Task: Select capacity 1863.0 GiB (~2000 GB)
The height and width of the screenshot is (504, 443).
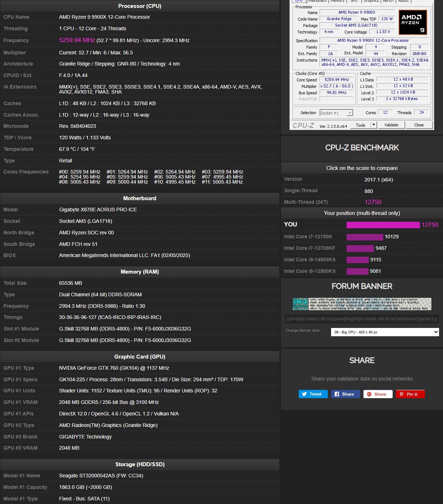Action: 86,487
